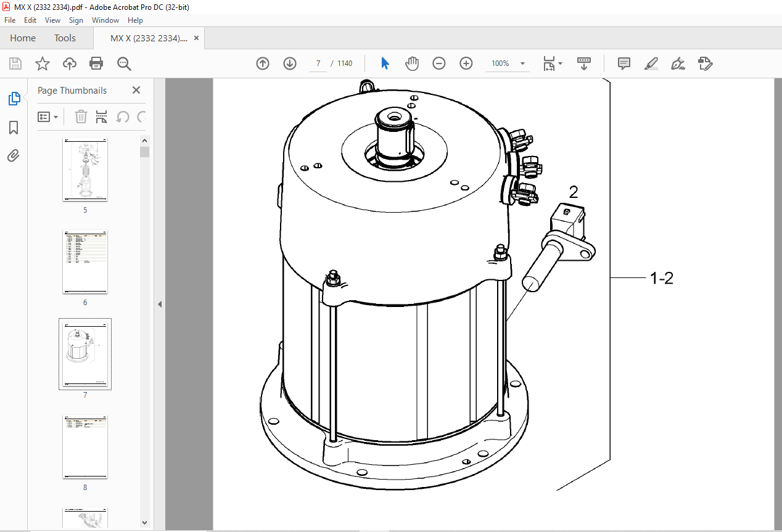
Task: Close the MX X document tab
Action: 197,38
